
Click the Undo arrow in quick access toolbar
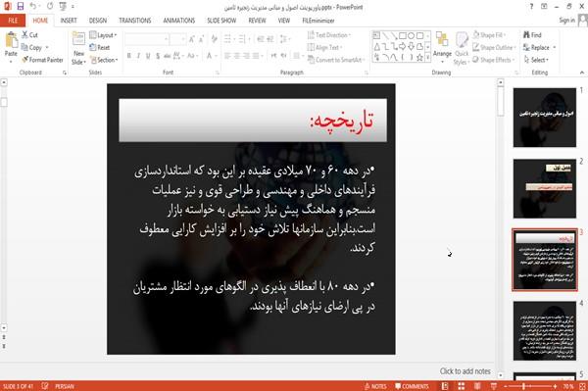[x=33, y=6]
